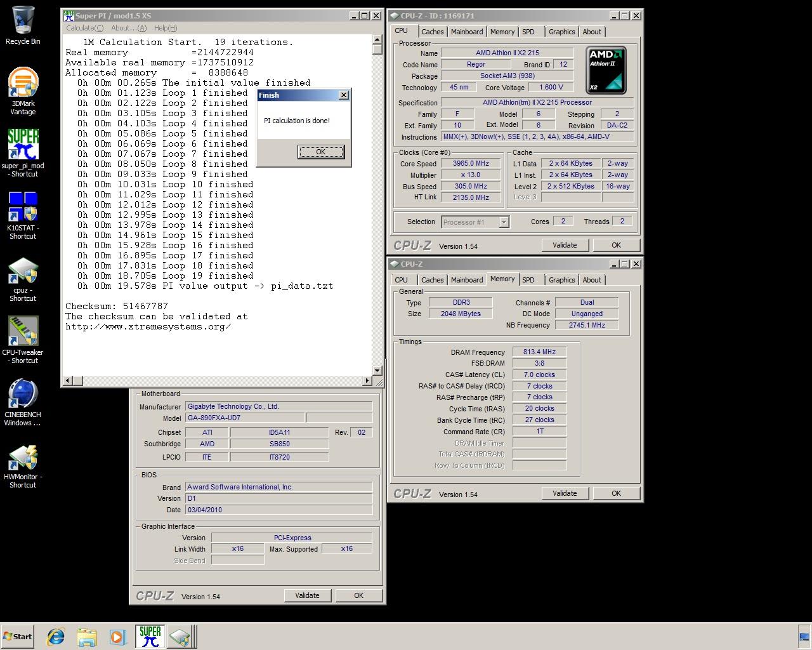Click the BIOS Date 03/04/2010 field
This screenshot has width=812, height=650.
(x=278, y=510)
